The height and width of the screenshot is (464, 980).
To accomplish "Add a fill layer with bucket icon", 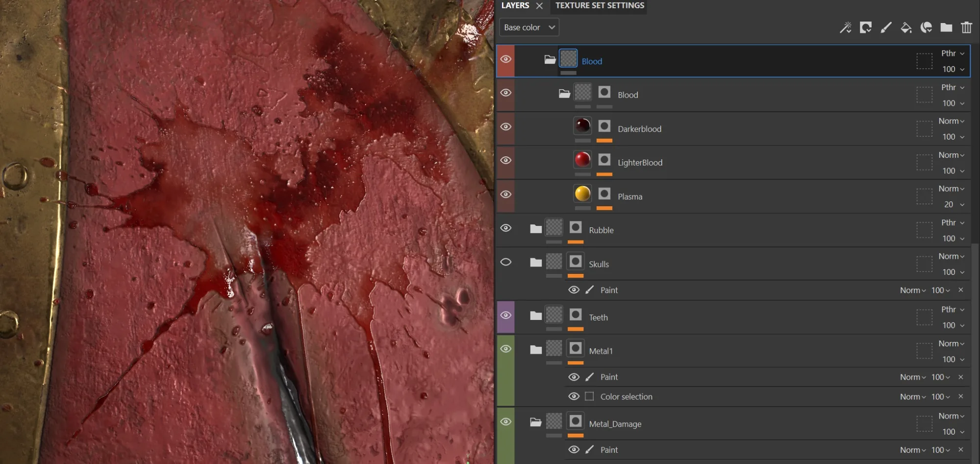I will click(906, 27).
